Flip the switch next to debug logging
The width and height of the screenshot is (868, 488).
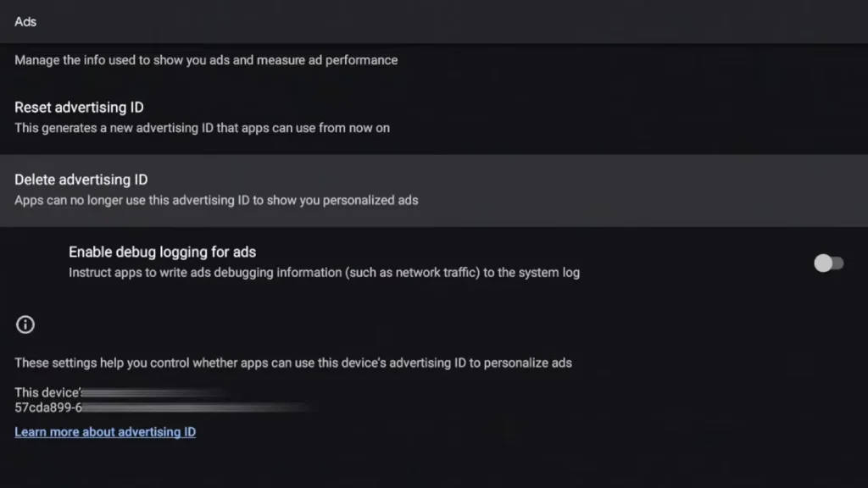pyautogui.click(x=828, y=263)
